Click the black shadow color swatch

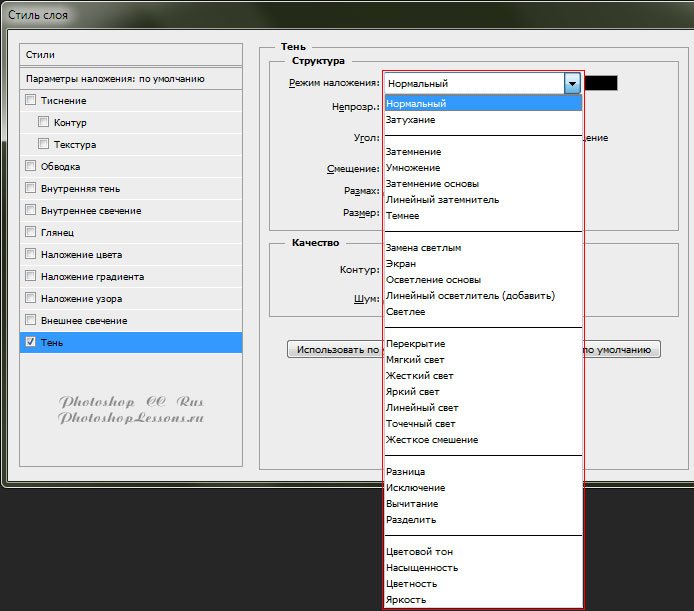coord(601,84)
